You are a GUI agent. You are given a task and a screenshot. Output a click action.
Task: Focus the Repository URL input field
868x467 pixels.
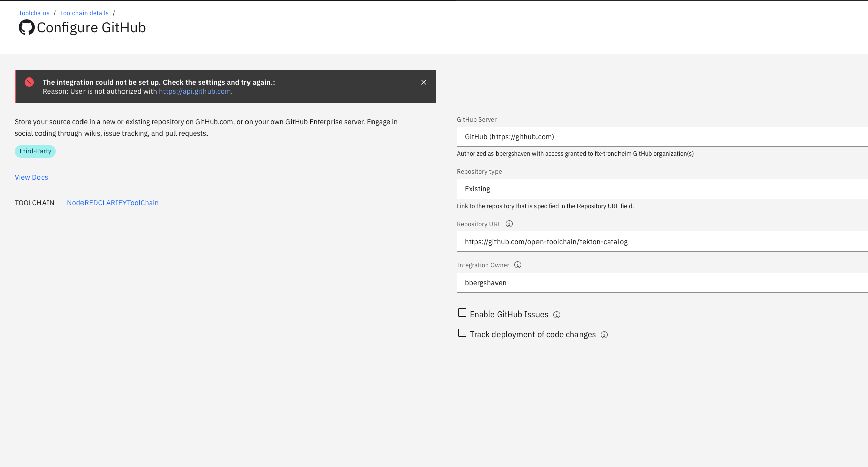point(662,242)
